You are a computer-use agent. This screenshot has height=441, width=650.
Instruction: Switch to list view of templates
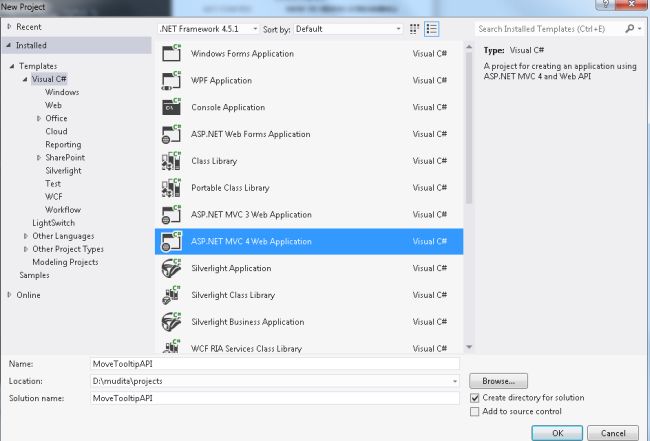[x=432, y=29]
